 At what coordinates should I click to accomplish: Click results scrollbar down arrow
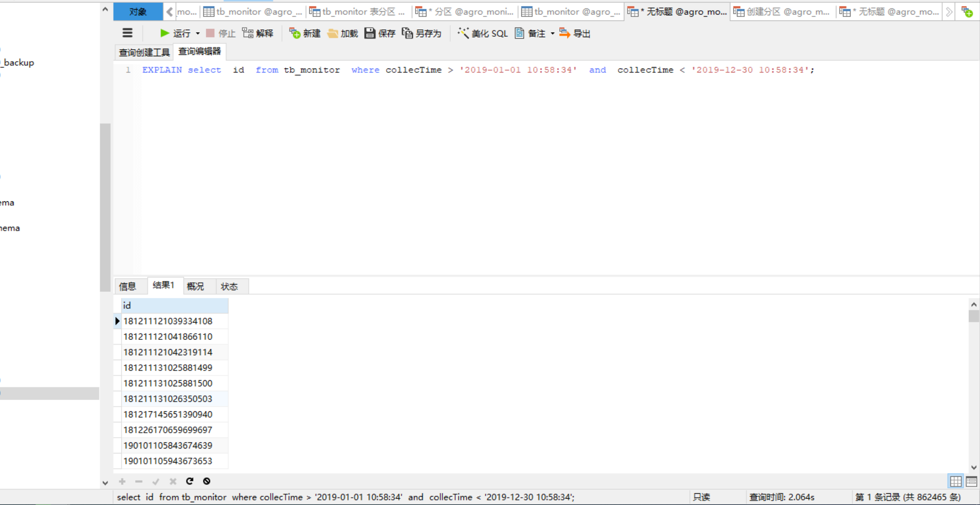974,467
